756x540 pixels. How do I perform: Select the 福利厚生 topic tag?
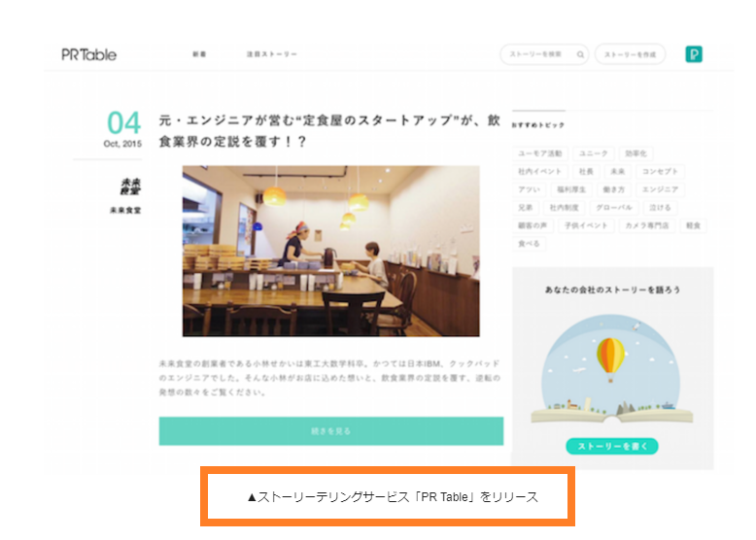[x=570, y=189]
